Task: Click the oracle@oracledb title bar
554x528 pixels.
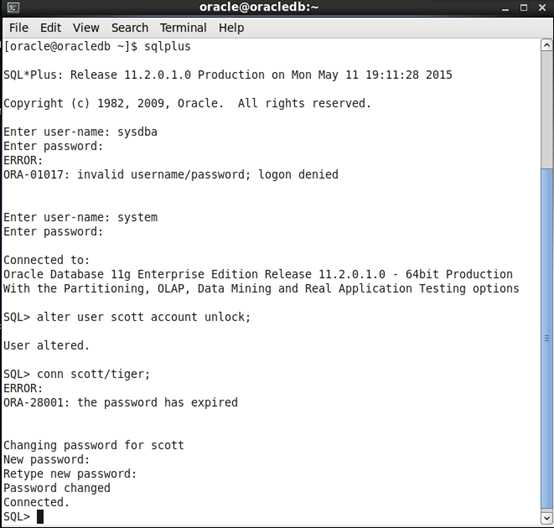Action: coord(259,7)
